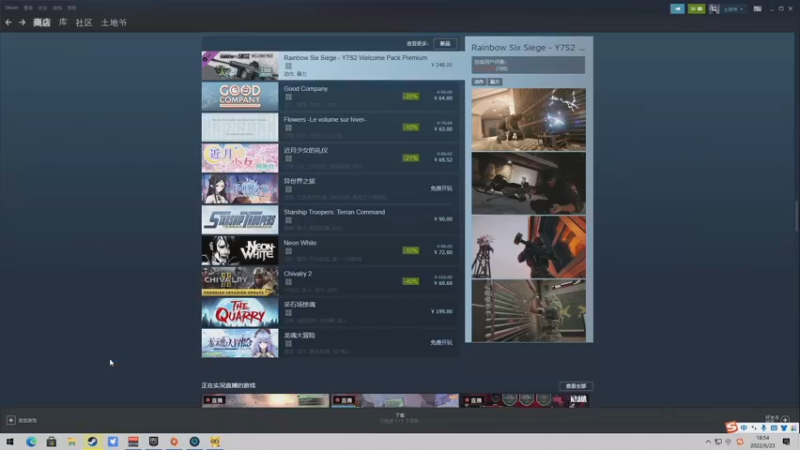Open the first live broadcast thumbnail
Image resolution: width=800 pixels, height=450 pixels.
(x=265, y=401)
